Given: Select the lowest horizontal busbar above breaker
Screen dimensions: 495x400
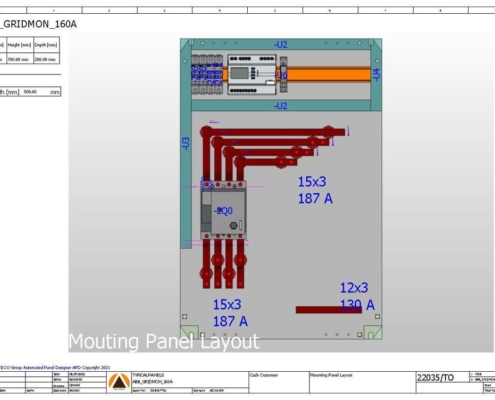Looking at the screenshot, I should [x=267, y=162].
